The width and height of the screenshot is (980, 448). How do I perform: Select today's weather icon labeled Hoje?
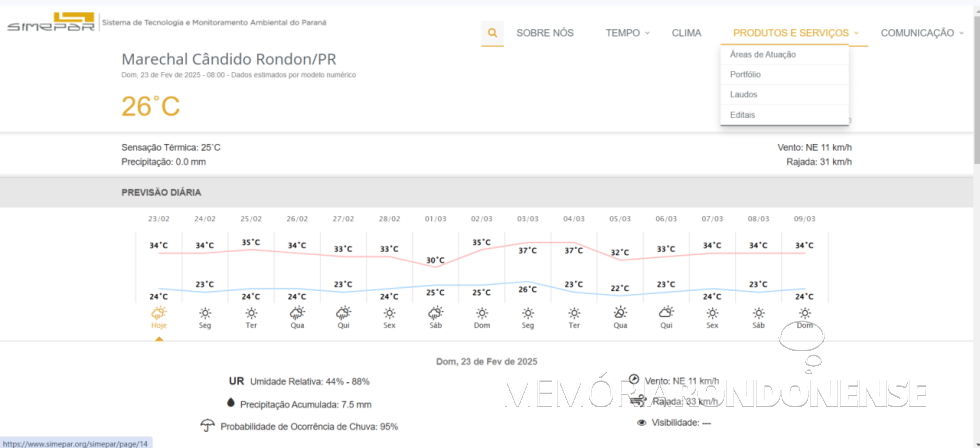(159, 313)
